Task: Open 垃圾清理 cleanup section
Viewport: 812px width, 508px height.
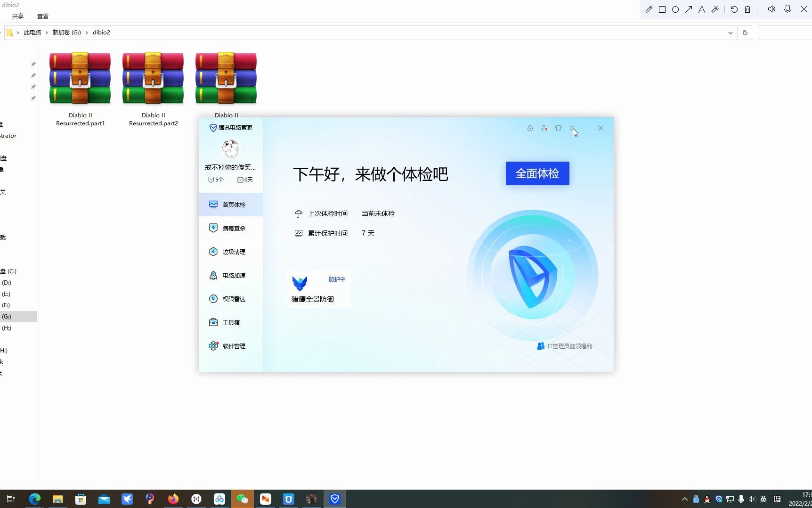Action: 231,252
